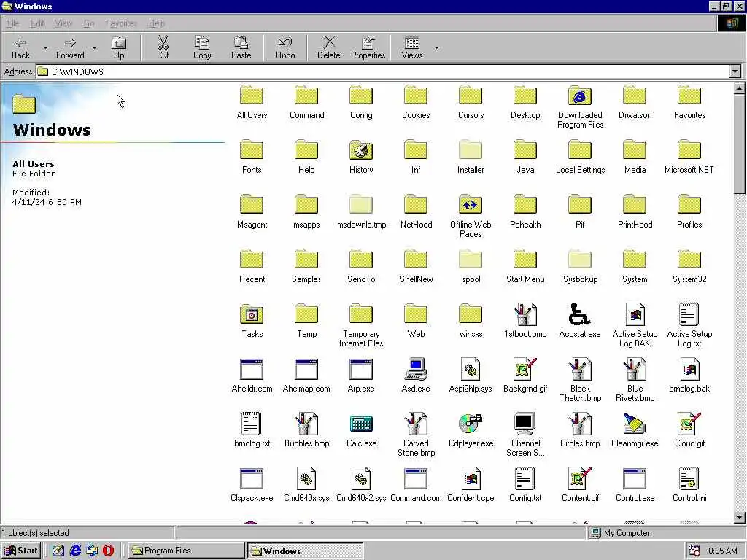Launch Opera from Quick Launch
Image resolution: width=747 pixels, height=560 pixels.
tap(108, 551)
